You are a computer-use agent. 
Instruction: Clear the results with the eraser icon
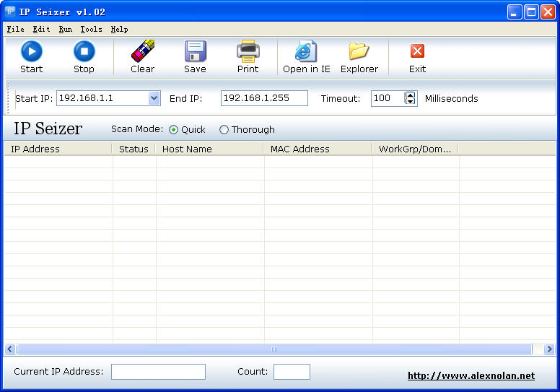(142, 57)
